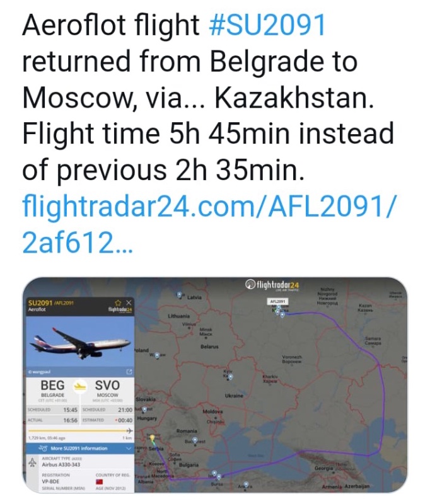This screenshot has height=504, width=430.
Task: Click the external link icon on aircraft photo
Action: 129,372
